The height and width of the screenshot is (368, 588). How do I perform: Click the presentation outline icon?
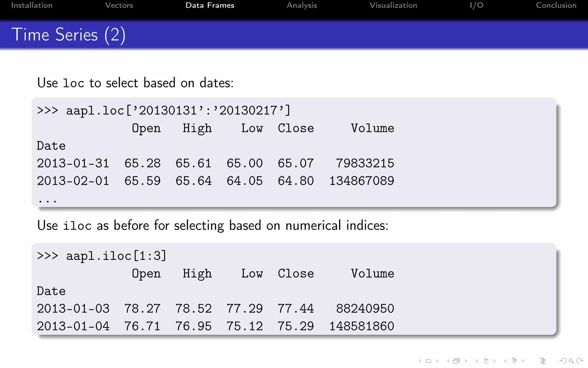543,361
